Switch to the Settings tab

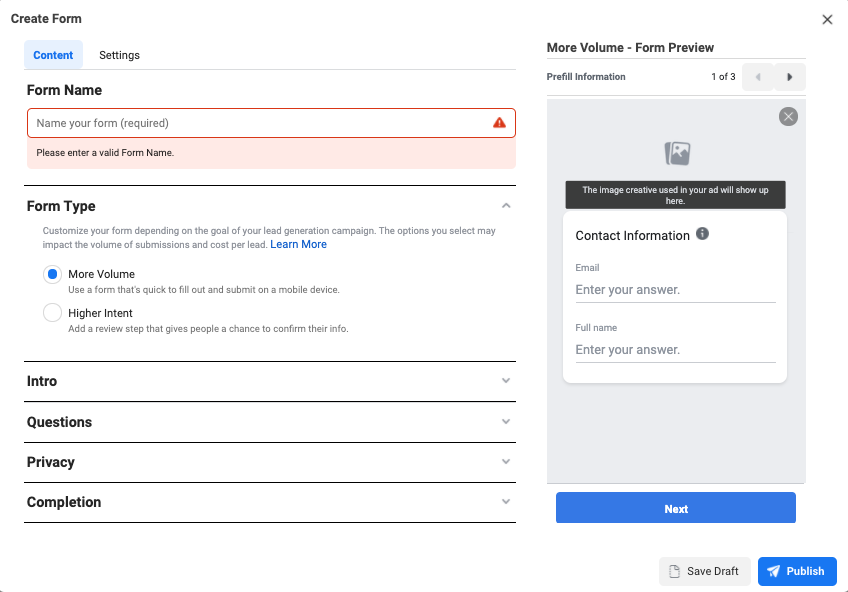119,55
